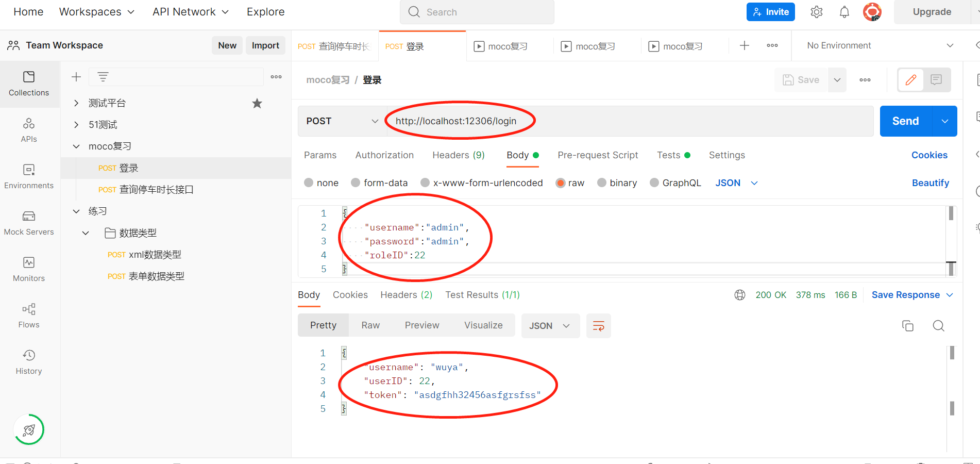Click the request body editor scrollbar

tap(951, 213)
